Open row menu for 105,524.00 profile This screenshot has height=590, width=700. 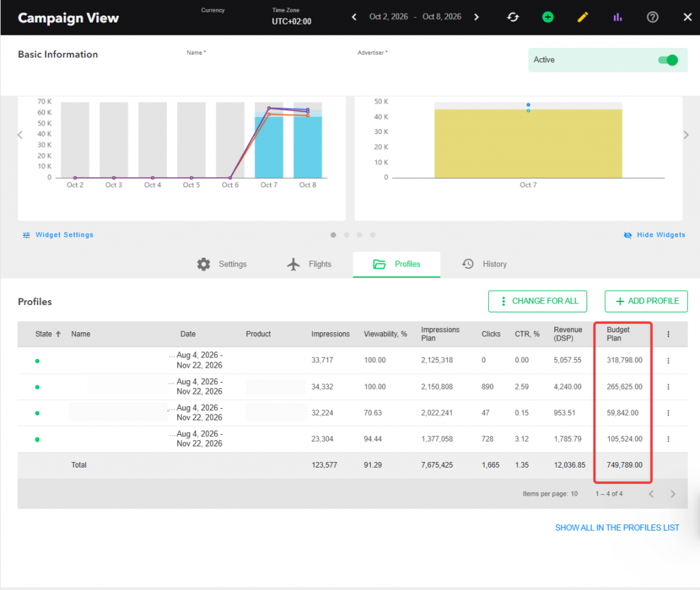click(x=669, y=439)
